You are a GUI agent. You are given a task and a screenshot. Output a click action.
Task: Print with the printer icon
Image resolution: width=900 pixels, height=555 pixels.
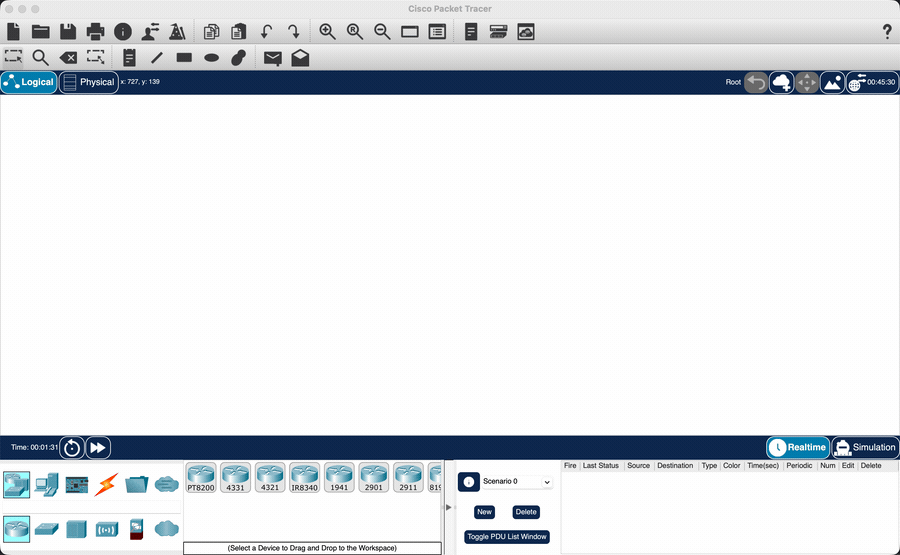point(95,32)
